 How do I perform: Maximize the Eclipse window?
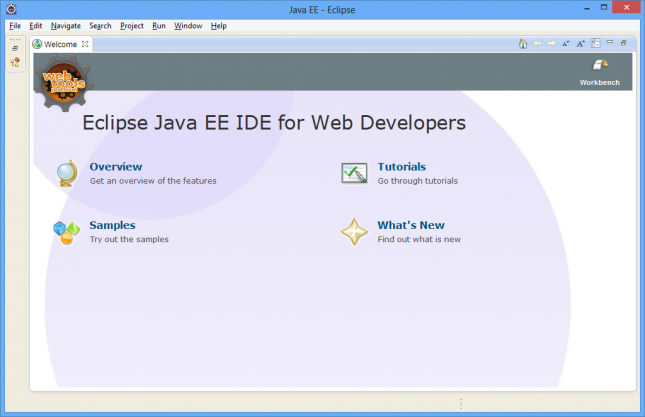tap(604, 7)
